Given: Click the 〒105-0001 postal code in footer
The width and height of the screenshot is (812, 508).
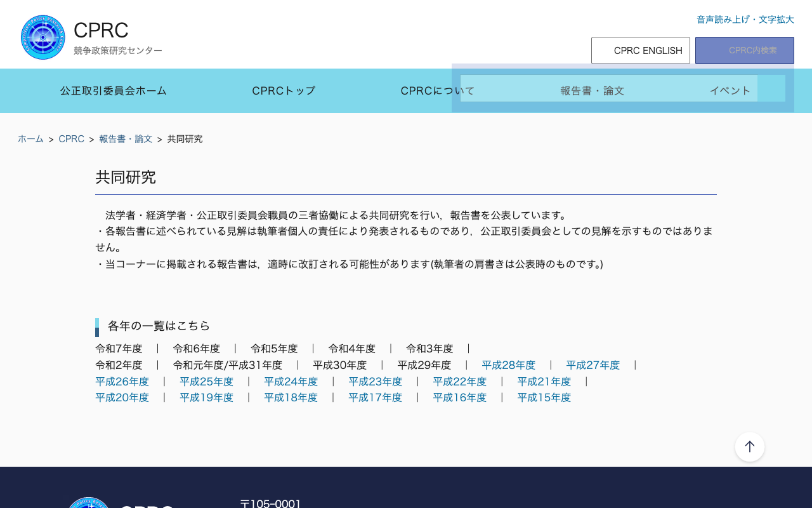Looking at the screenshot, I should [271, 504].
